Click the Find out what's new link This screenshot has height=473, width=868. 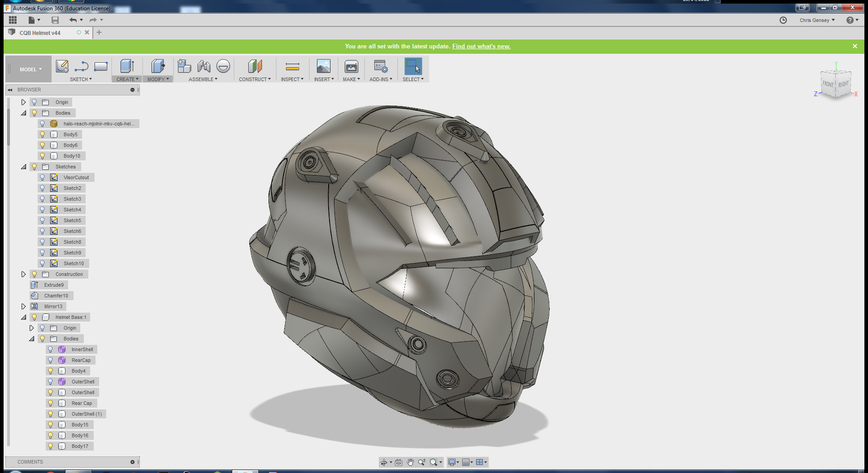pos(481,46)
